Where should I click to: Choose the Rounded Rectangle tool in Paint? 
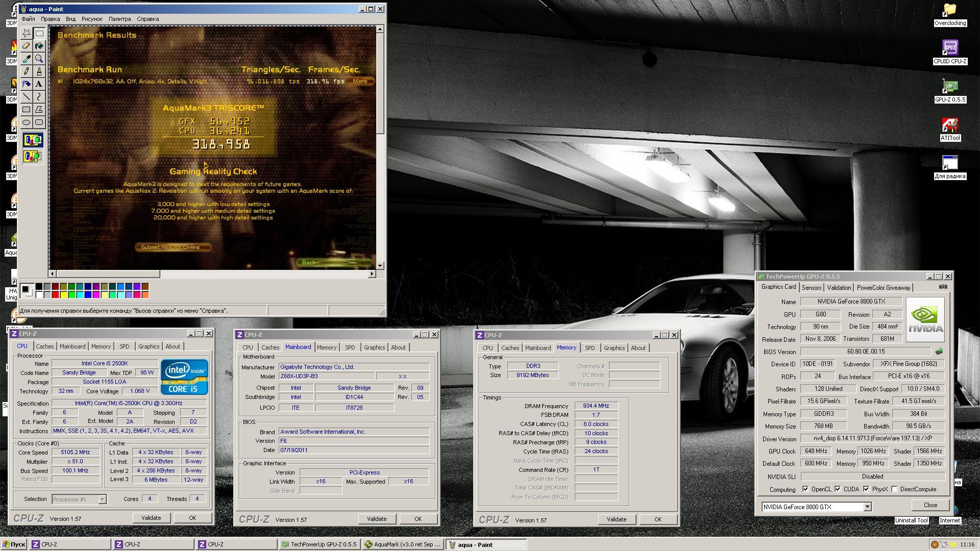(x=39, y=122)
